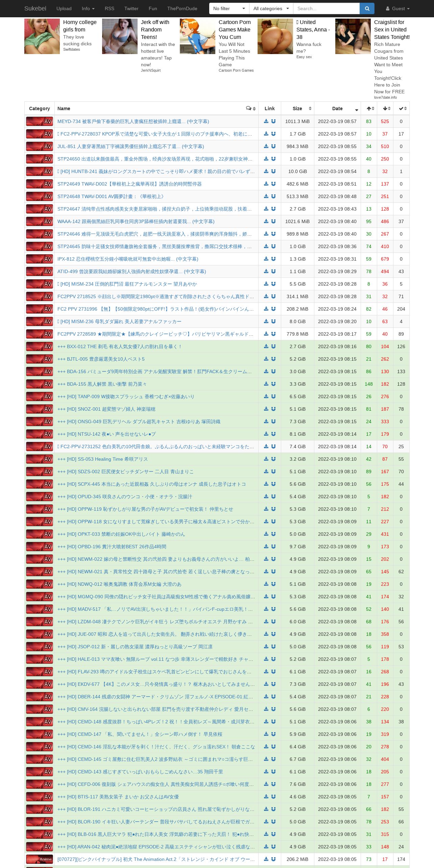Image resolution: width=434 pixels, height=868 pixels.
Task: Click the size value 779.8 MiB
Action: coord(297,334)
